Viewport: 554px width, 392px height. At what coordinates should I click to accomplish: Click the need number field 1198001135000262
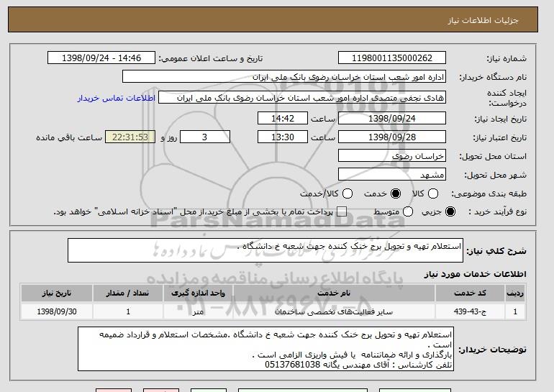pos(392,58)
